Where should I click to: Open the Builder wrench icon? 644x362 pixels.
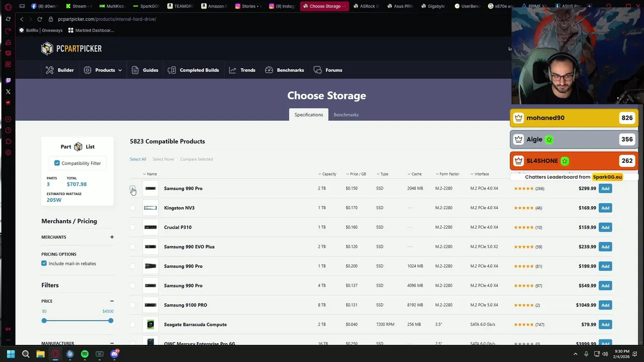click(x=49, y=70)
